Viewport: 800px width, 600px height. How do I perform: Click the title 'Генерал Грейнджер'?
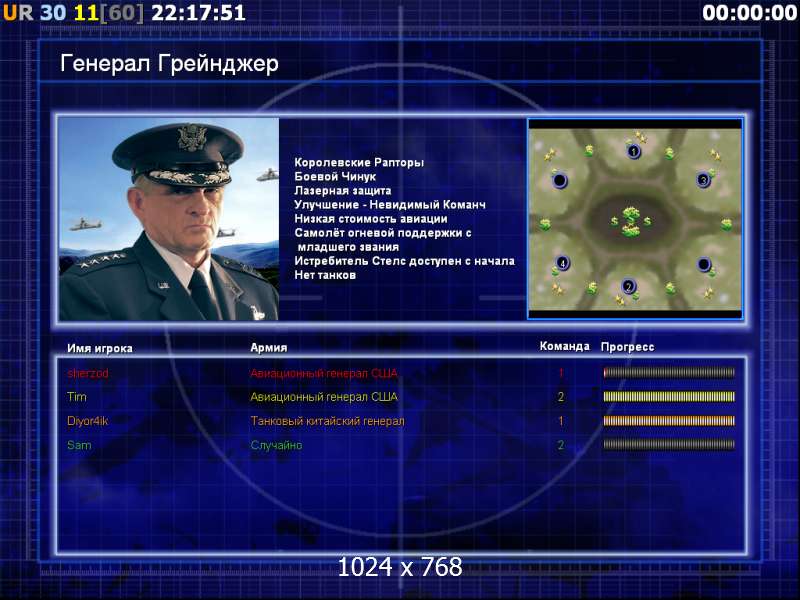click(169, 64)
